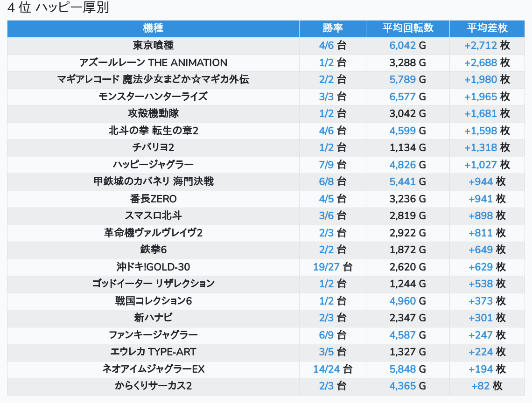Click the 1,134 G average spins value
This screenshot has height=403, width=532.
tap(407, 147)
